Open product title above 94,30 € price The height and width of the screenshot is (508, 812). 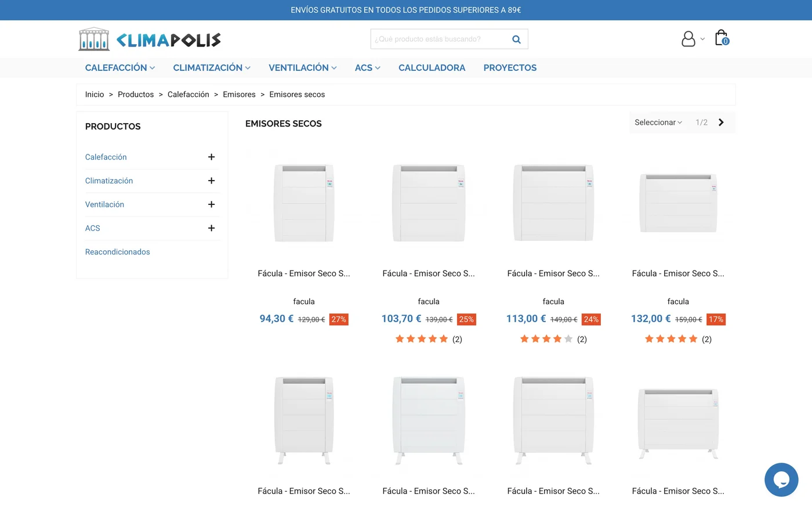coord(304,273)
